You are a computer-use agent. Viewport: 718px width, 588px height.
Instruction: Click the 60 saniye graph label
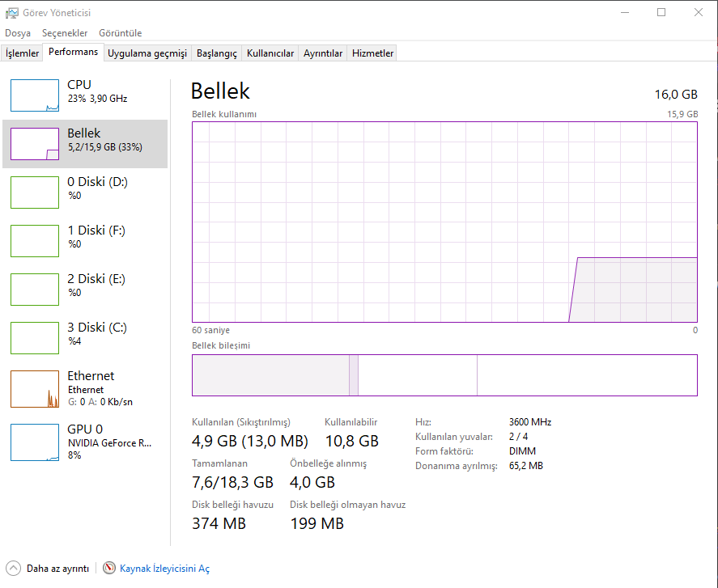210,330
